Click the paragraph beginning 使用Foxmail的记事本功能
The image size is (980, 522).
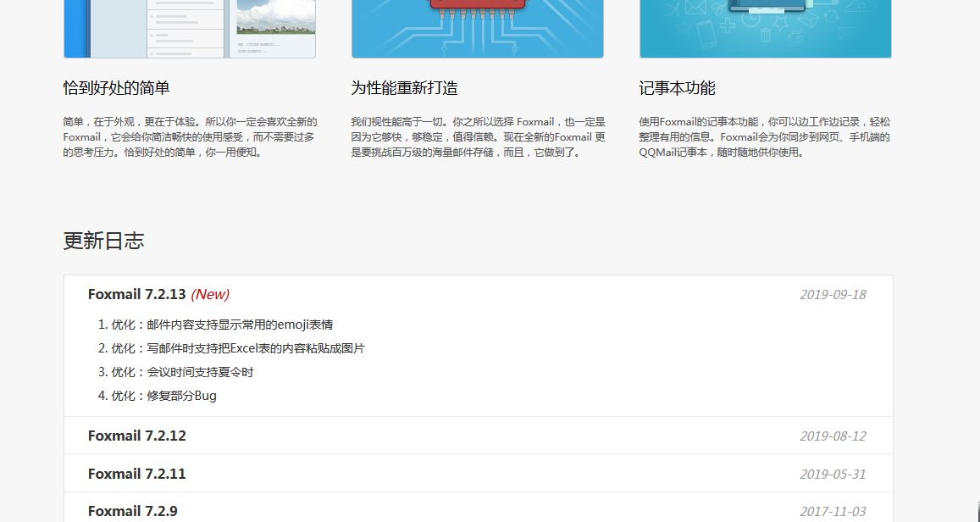coord(764,137)
